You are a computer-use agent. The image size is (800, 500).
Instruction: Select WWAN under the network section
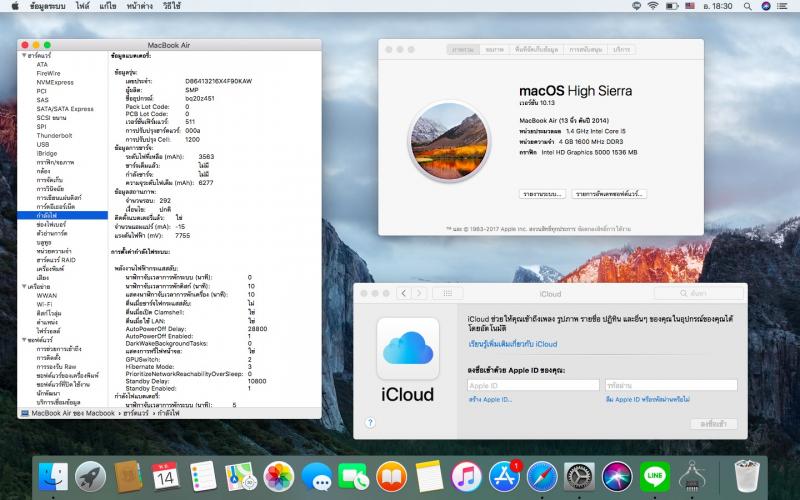point(47,295)
